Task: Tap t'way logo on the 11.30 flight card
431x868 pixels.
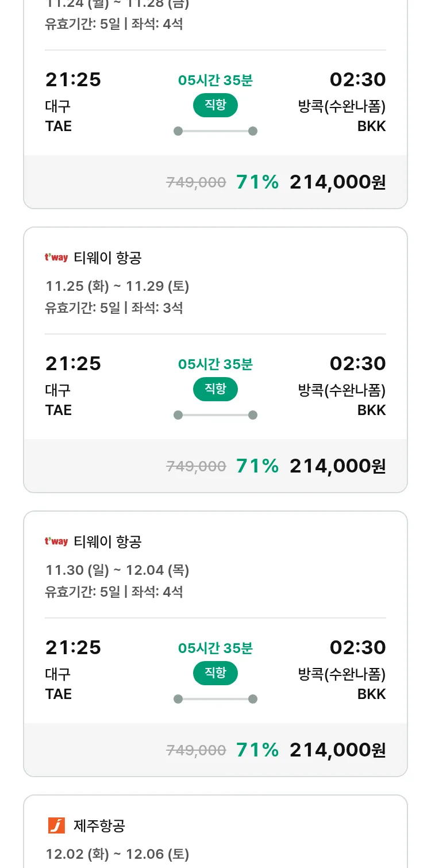Action: (56, 541)
